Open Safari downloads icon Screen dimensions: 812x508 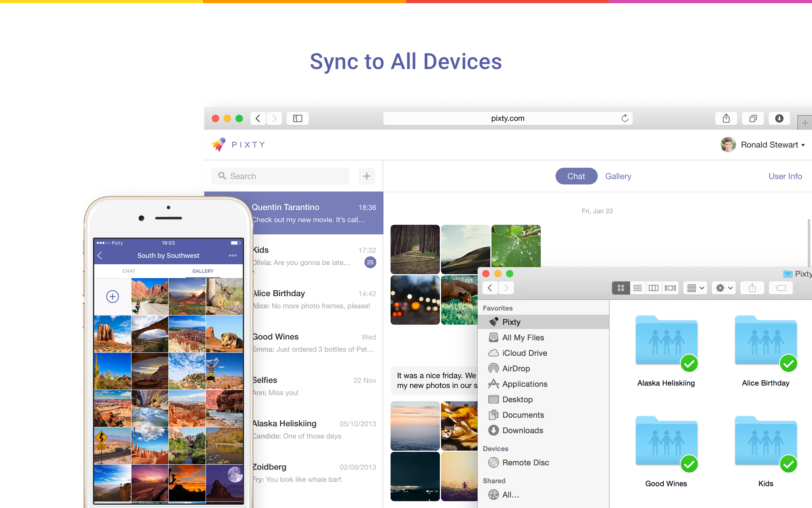[779, 118]
